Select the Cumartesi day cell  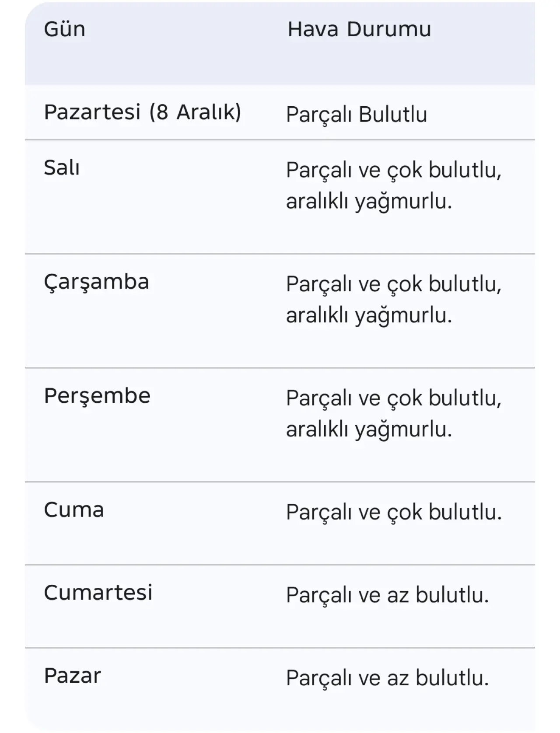click(x=98, y=593)
